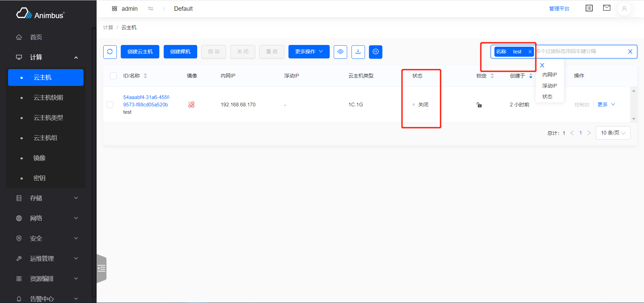Toggle the select-all checkbox in header
This screenshot has width=644, height=303.
coord(113,76)
